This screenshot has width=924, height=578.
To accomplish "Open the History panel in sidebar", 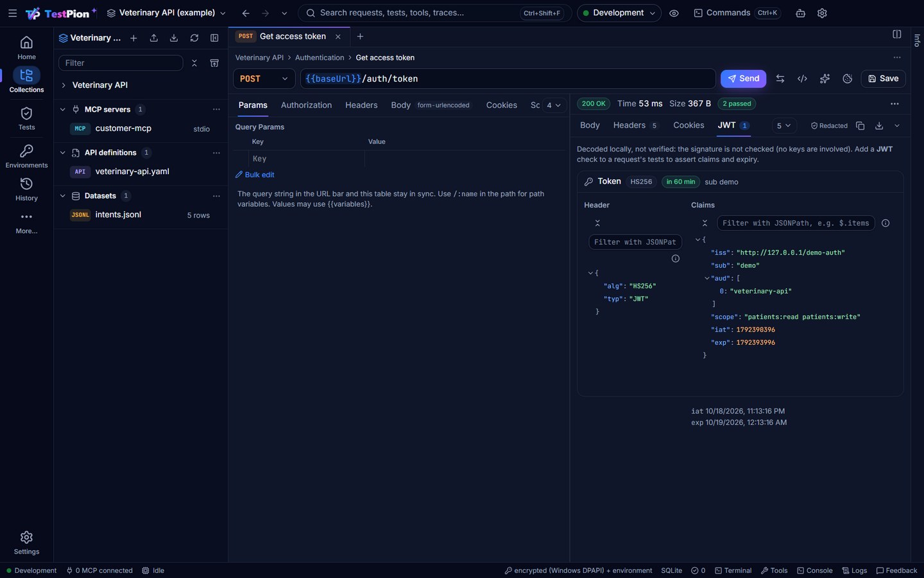I will click(x=26, y=189).
